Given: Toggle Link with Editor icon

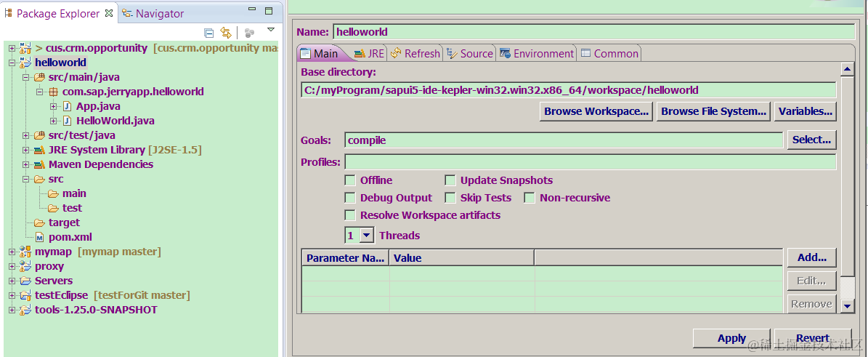Looking at the screenshot, I should 225,32.
